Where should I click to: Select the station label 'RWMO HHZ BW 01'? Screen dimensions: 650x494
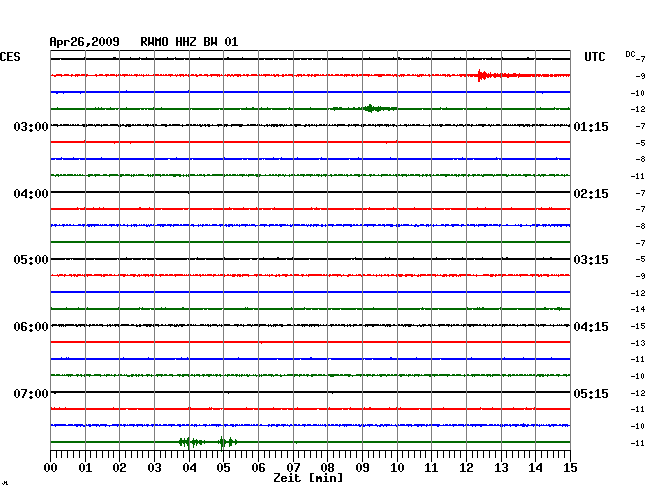(189, 42)
